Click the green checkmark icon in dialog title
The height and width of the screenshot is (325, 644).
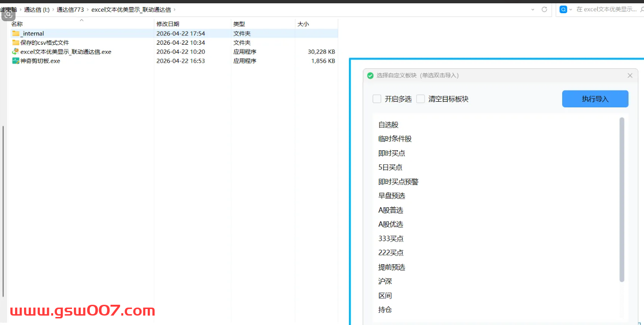pyautogui.click(x=370, y=75)
